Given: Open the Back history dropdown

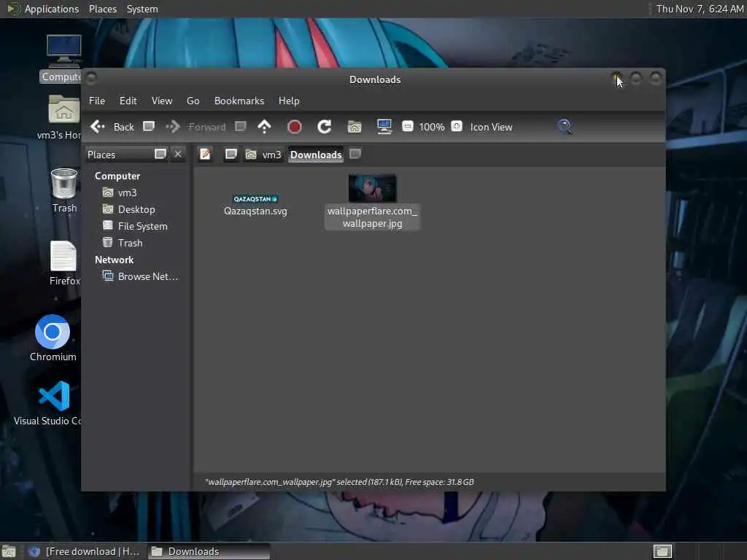Looking at the screenshot, I should [149, 126].
